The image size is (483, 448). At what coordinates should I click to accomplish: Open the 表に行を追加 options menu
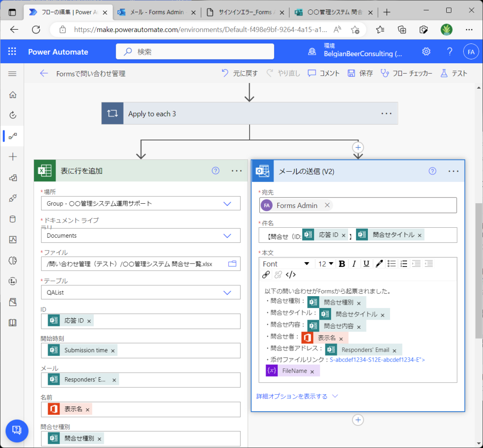[237, 171]
